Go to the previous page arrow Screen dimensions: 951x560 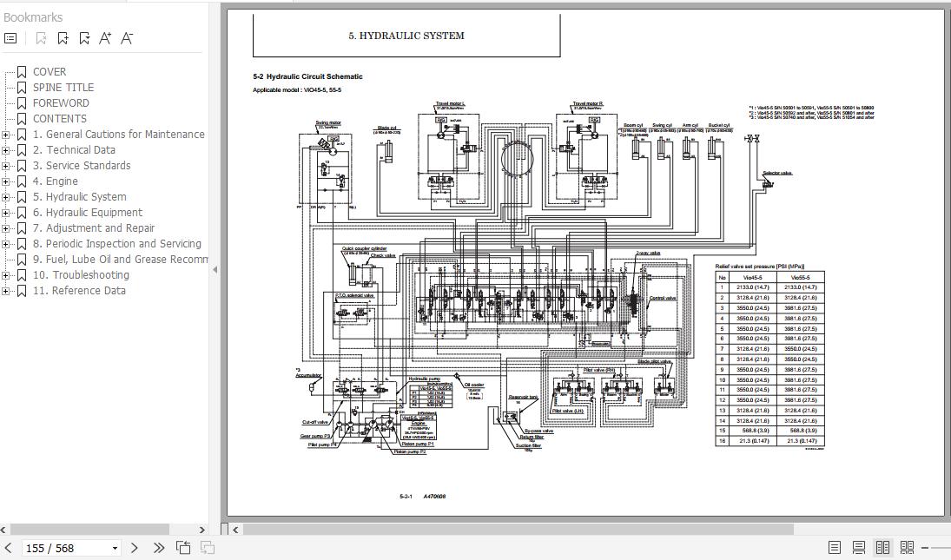[x=9, y=548]
